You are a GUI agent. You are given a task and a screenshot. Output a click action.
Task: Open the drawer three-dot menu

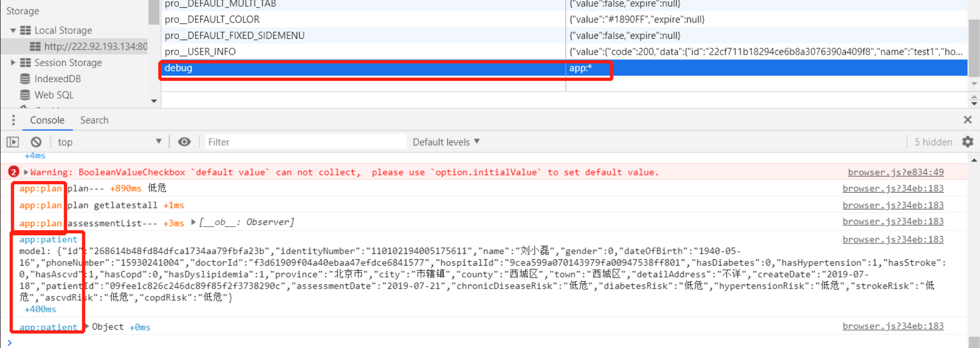(13, 120)
